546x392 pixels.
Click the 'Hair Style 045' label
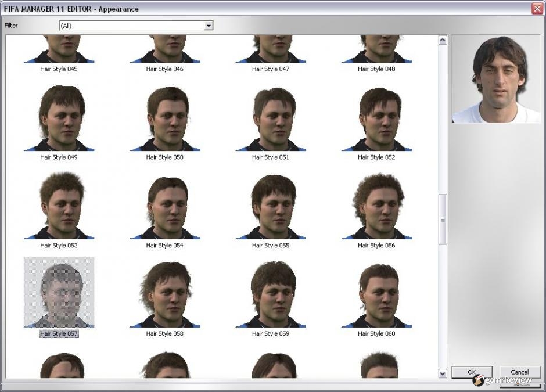click(x=59, y=69)
